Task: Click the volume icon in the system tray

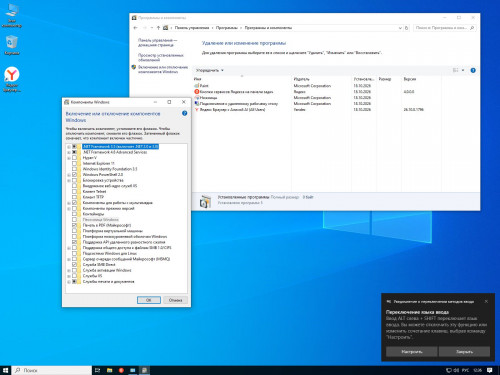Action: point(456,370)
